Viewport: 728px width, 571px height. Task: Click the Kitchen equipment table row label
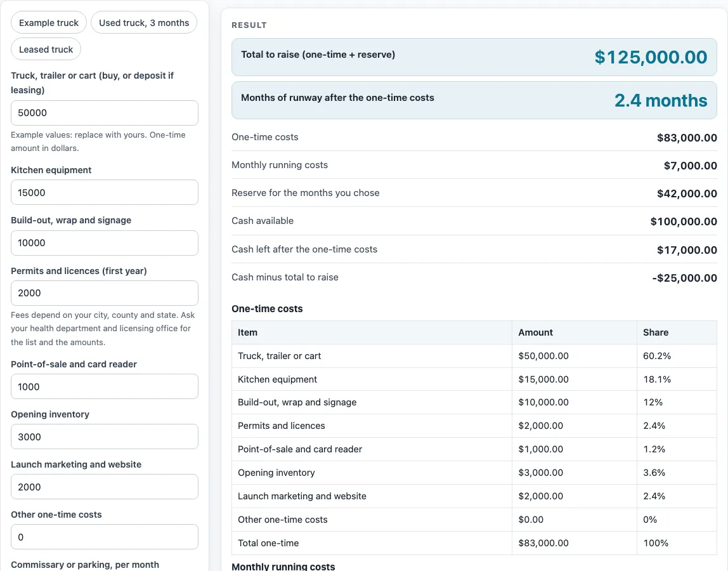pos(277,379)
